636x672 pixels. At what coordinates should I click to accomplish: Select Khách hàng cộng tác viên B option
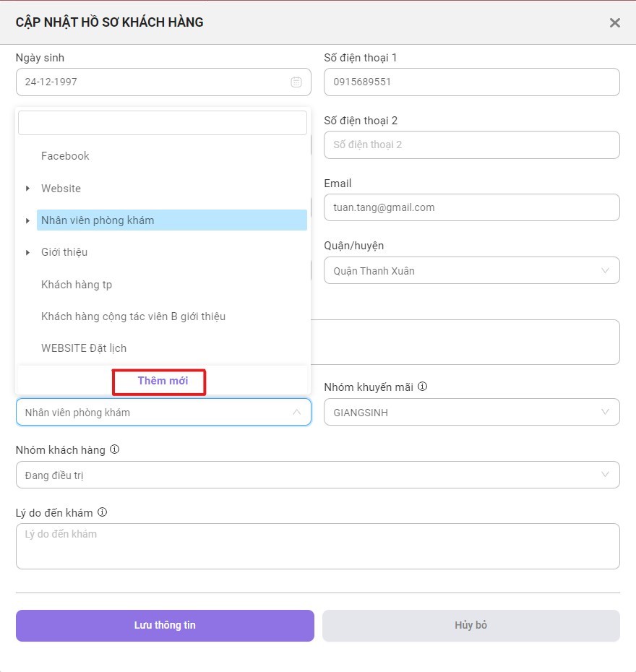coord(133,316)
